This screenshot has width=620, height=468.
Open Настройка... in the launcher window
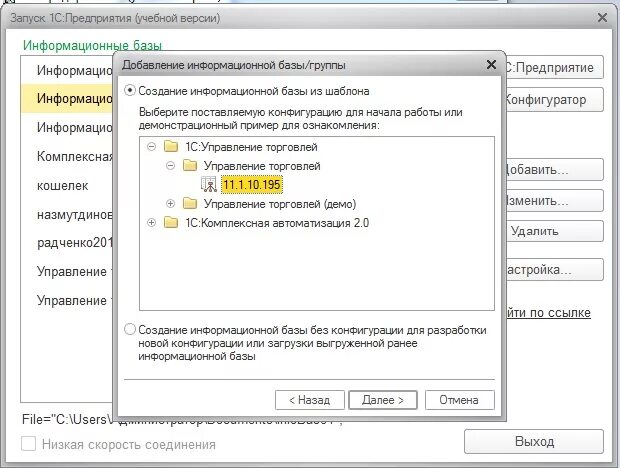555,270
